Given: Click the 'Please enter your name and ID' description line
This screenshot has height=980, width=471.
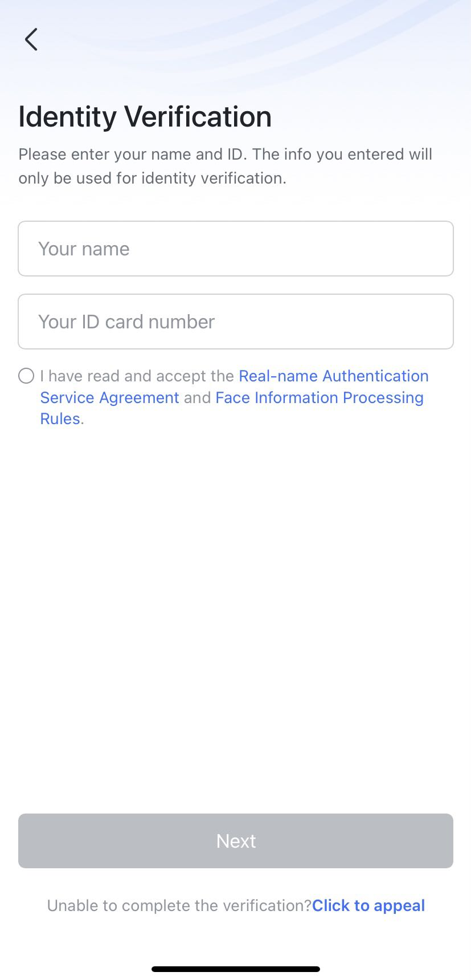Looking at the screenshot, I should tap(225, 154).
